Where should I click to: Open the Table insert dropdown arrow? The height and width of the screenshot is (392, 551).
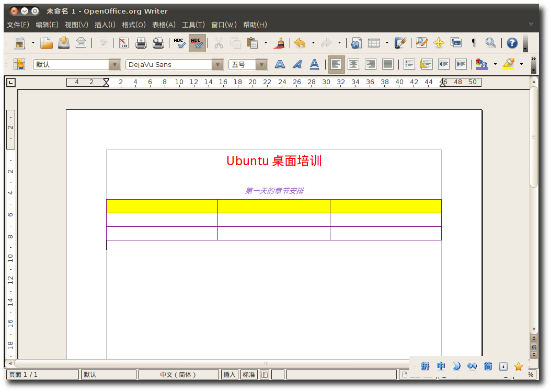[387, 43]
